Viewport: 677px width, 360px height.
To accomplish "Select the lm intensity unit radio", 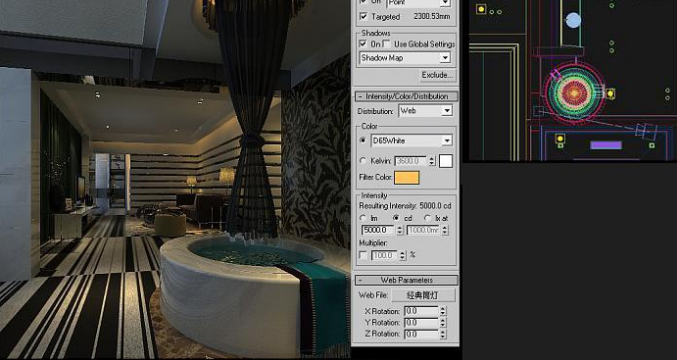I will coord(364,218).
